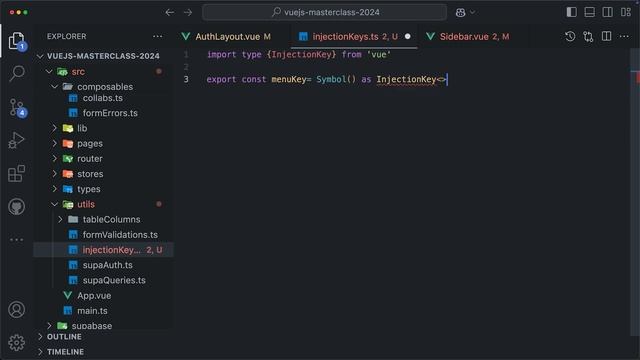Switch to the injectionKeys.ts tab
640x360 pixels.
(353, 37)
